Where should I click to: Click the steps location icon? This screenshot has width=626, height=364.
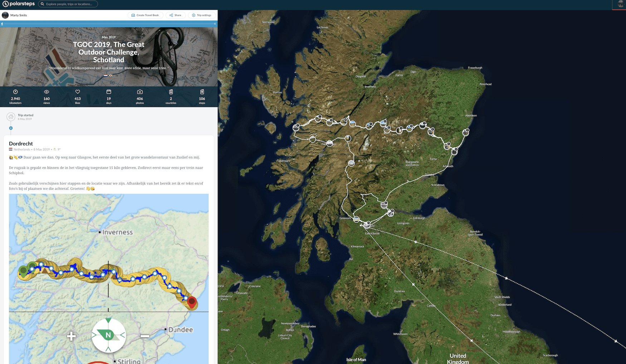pyautogui.click(x=202, y=92)
